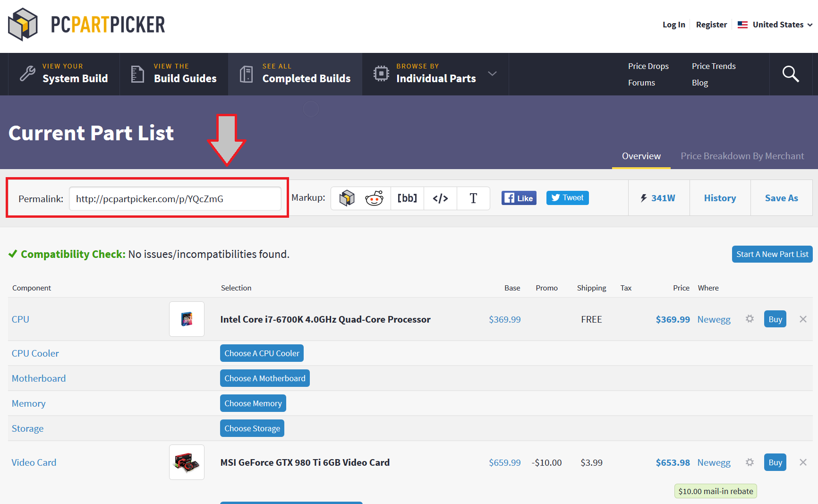818x504 pixels.
Task: Select the PCPartPicker markup icon
Action: [347, 198]
